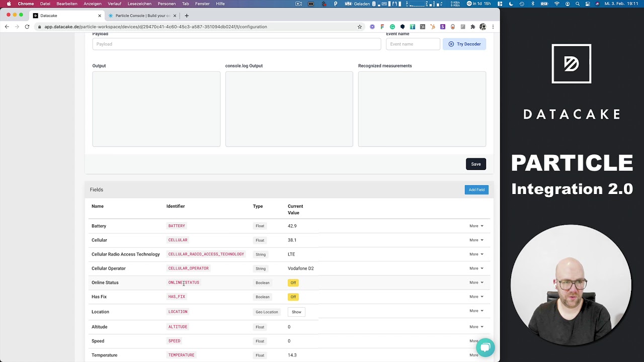Click the red F extension icon
The image size is (644, 362).
(382, 27)
